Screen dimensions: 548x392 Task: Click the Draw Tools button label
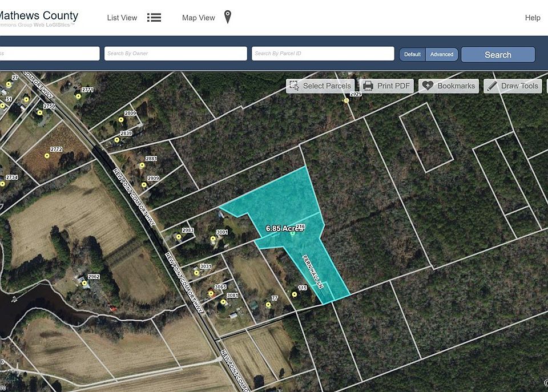point(519,86)
